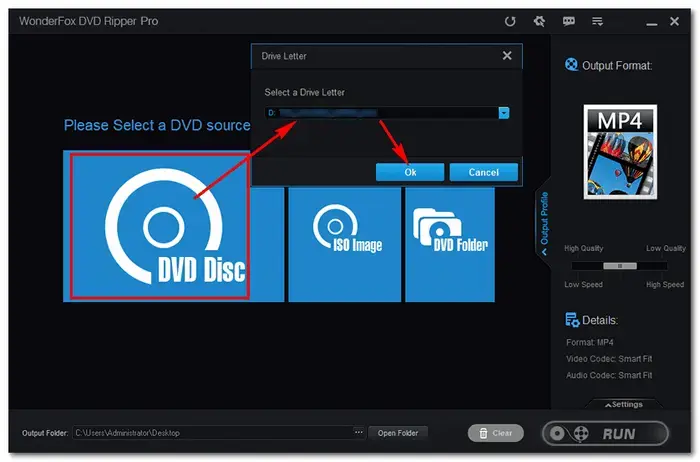The width and height of the screenshot is (700, 462).
Task: Click the 'Low Quality' label
Action: [666, 248]
